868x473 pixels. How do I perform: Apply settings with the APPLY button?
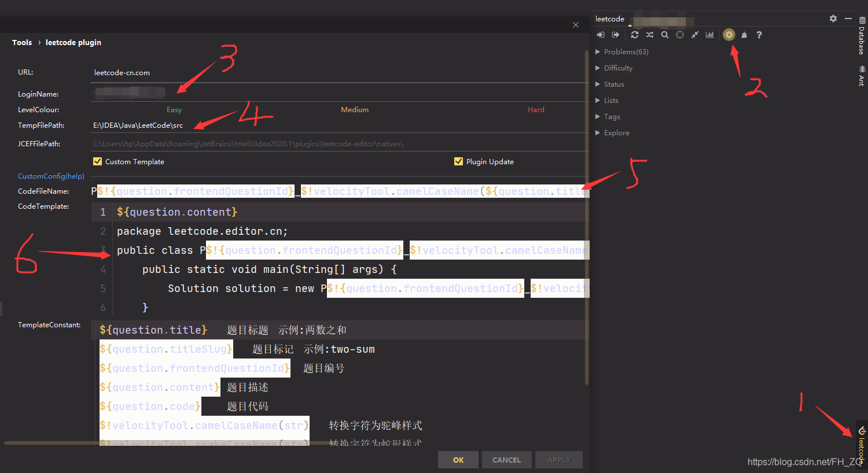coord(558,459)
